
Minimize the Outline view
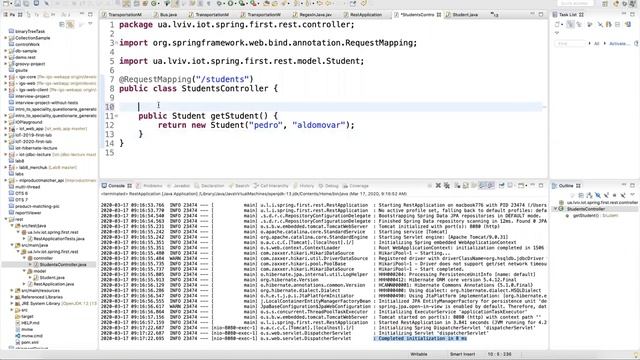point(624,185)
